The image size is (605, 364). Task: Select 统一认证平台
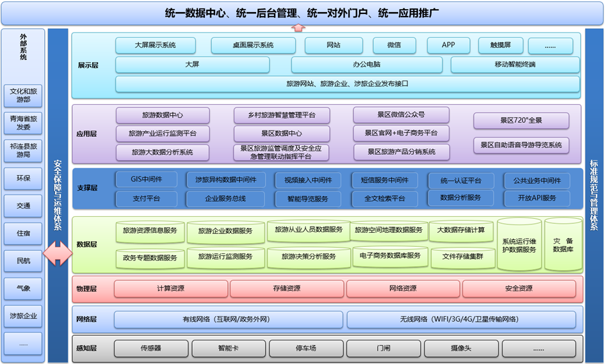[461, 180]
